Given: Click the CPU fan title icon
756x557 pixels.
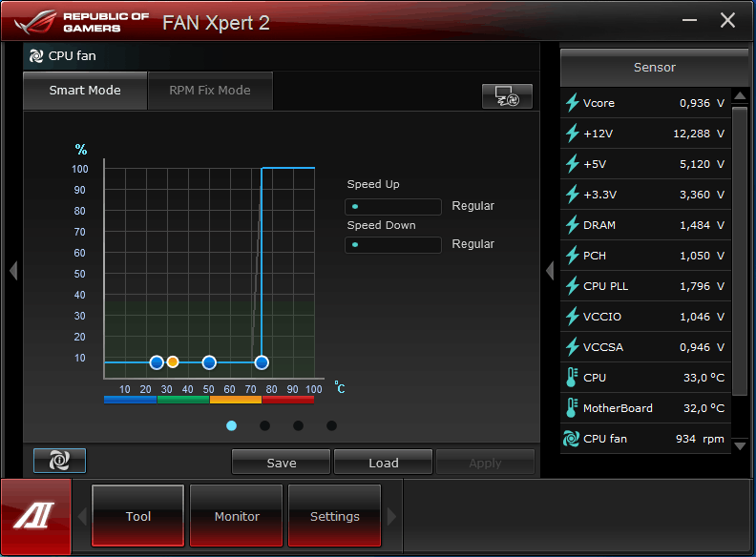Looking at the screenshot, I should point(36,56).
